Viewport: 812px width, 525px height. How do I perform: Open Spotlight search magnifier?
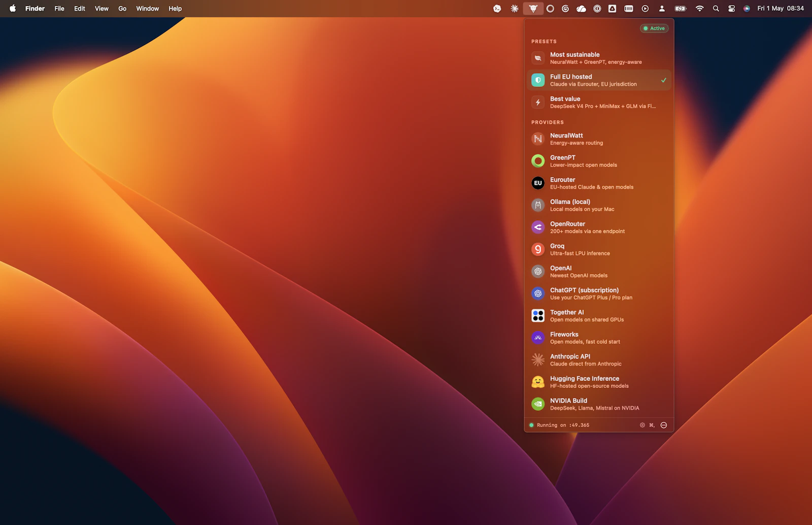point(716,9)
